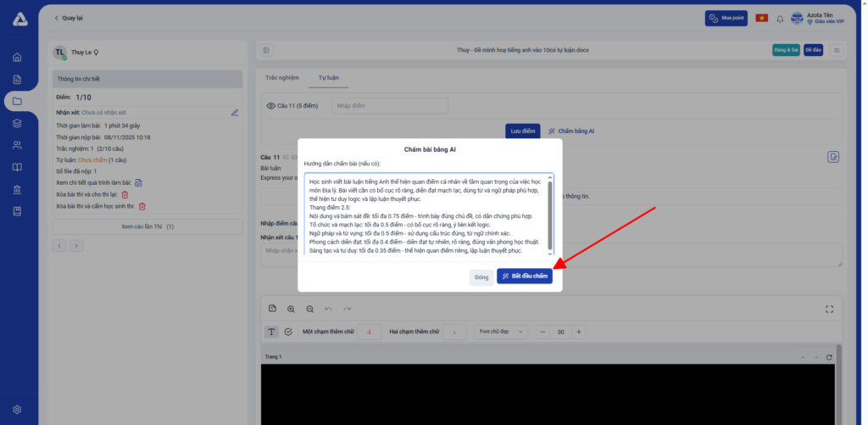
Task: Click the Bắt đầu chấm button
Action: tap(524, 277)
